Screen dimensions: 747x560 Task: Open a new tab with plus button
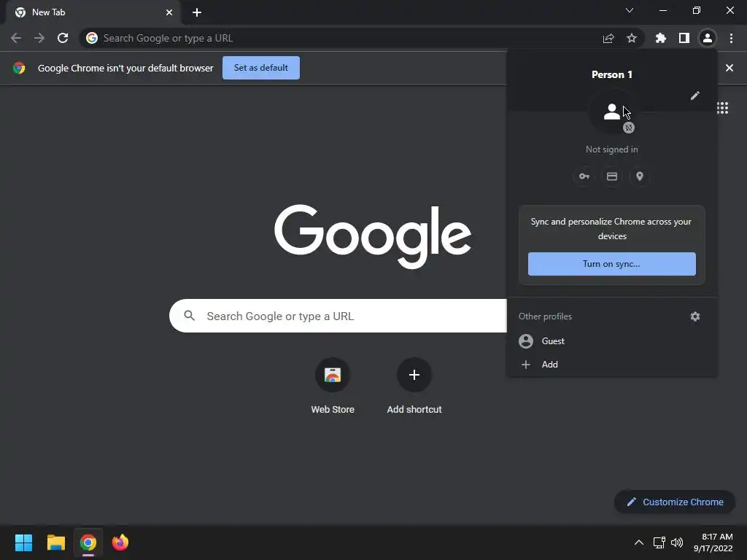point(197,12)
